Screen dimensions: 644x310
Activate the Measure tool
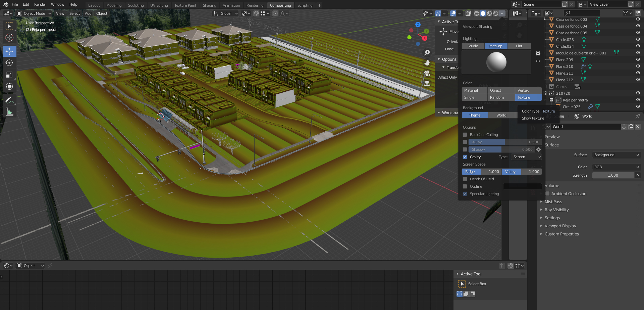9,112
